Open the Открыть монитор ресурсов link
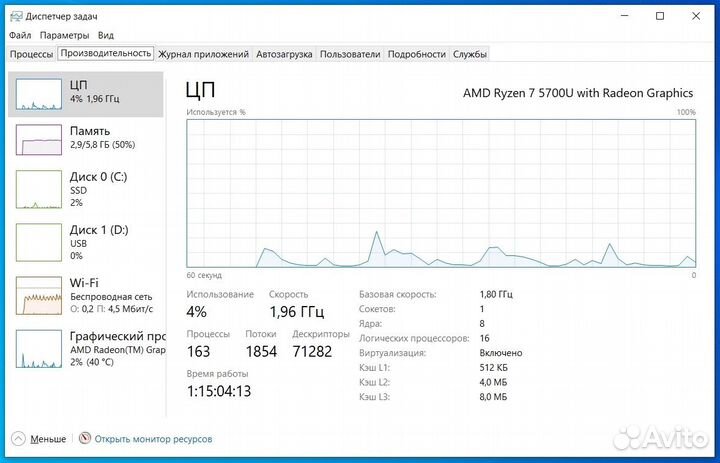Image resolution: width=720 pixels, height=463 pixels. tap(153, 439)
